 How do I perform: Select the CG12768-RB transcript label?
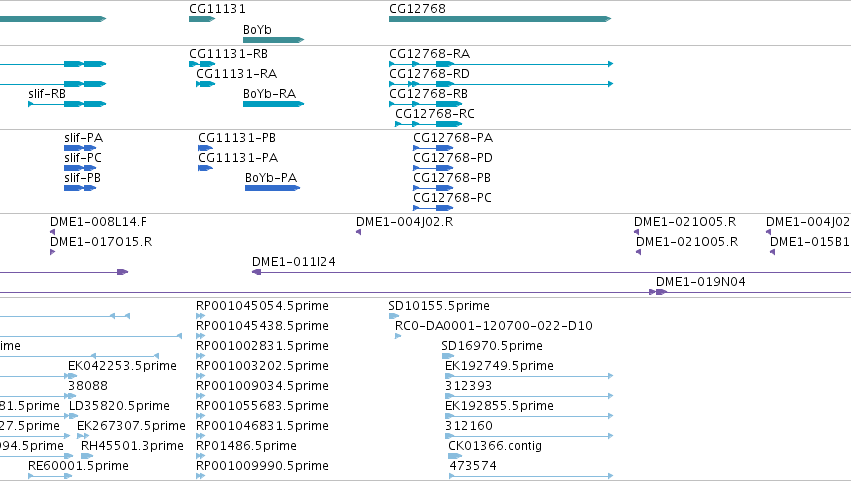click(428, 94)
